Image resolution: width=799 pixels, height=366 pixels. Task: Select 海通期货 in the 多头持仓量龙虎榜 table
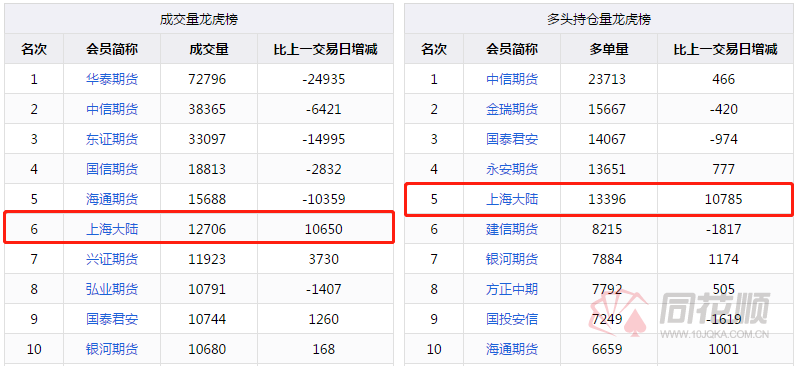click(512, 349)
